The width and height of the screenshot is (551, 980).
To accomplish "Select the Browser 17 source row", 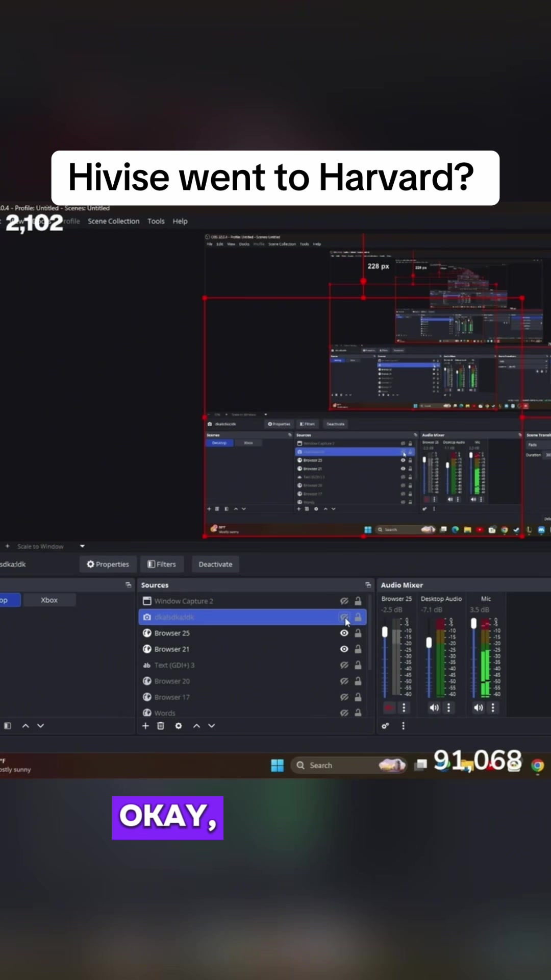I will (x=253, y=697).
